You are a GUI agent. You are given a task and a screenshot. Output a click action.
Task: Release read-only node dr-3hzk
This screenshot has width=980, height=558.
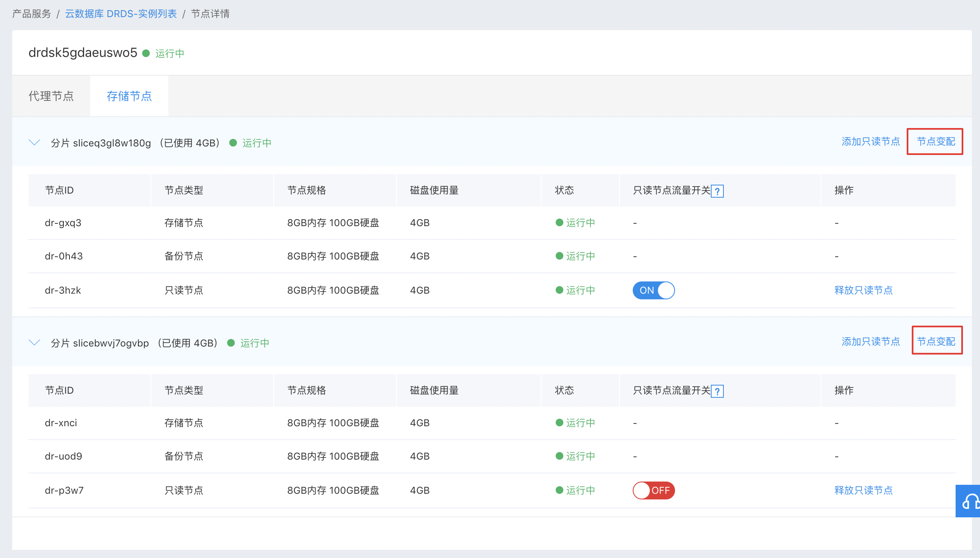point(863,290)
